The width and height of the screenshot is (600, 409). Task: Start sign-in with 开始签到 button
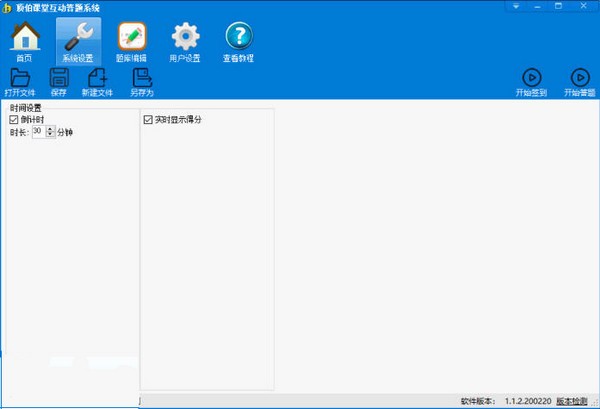tap(533, 81)
